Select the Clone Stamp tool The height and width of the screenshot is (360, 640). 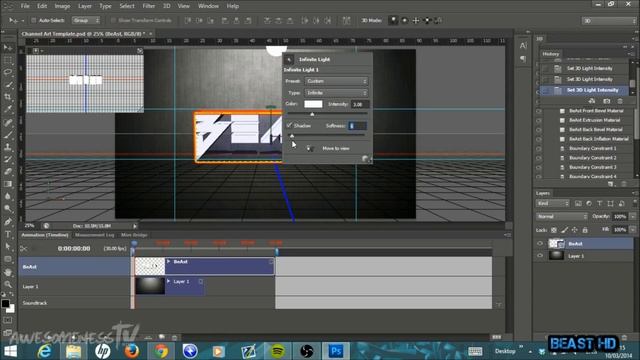coord(8,147)
